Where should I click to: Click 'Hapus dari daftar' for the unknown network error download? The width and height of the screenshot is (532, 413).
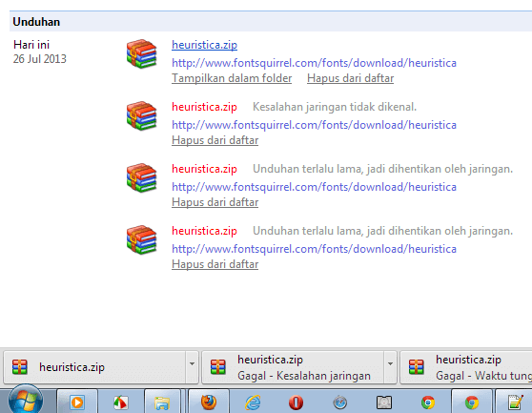pyautogui.click(x=215, y=140)
